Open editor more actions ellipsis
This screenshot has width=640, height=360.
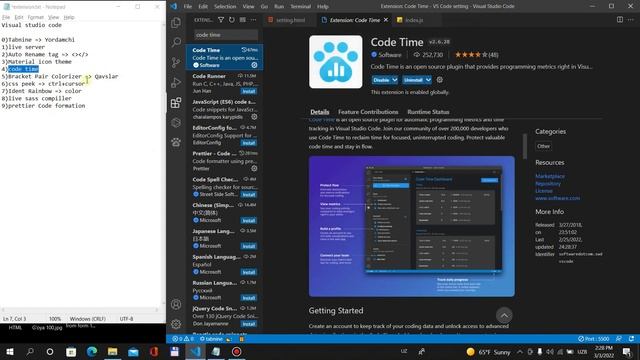pos(631,20)
